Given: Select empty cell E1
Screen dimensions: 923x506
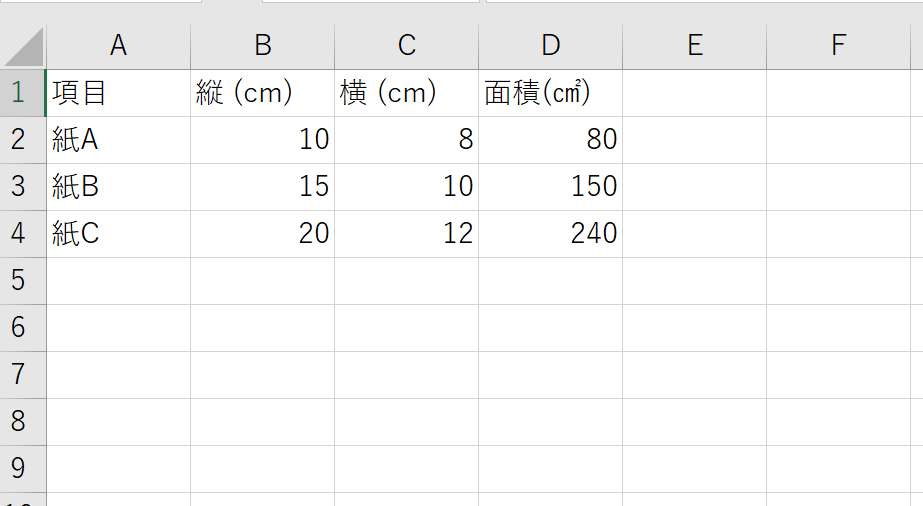Looking at the screenshot, I should point(695,93).
